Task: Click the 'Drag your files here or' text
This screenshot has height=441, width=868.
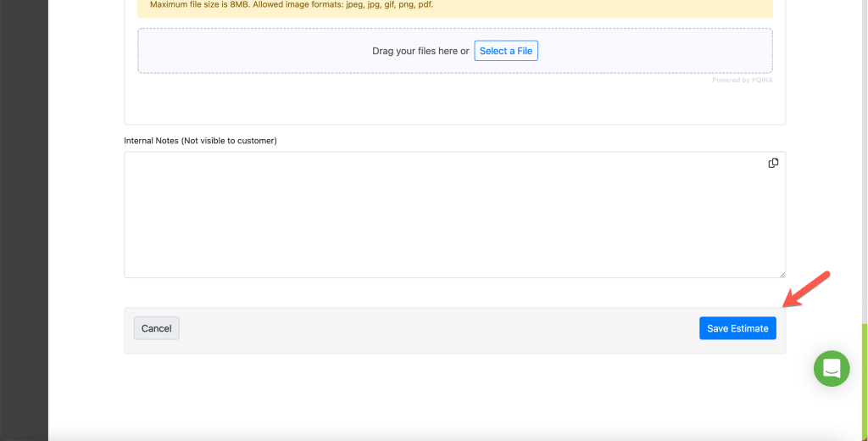Action: pos(420,51)
